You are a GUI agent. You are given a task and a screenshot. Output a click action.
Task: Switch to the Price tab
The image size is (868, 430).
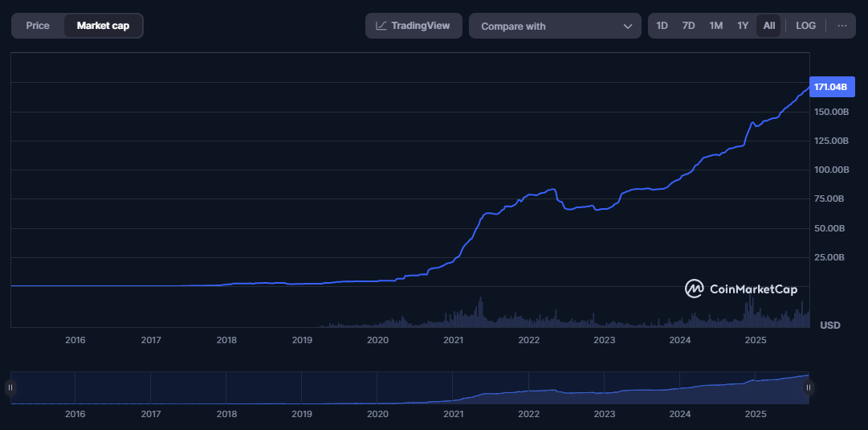38,26
